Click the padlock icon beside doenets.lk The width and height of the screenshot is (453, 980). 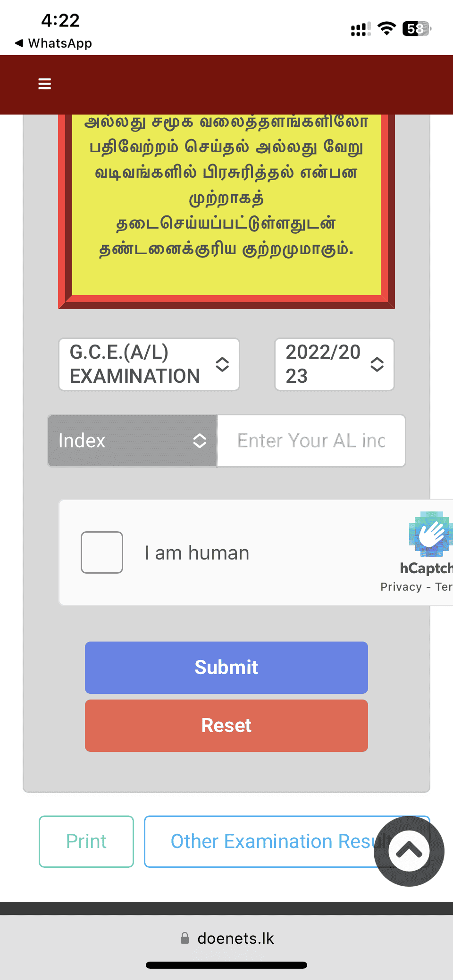point(185,939)
